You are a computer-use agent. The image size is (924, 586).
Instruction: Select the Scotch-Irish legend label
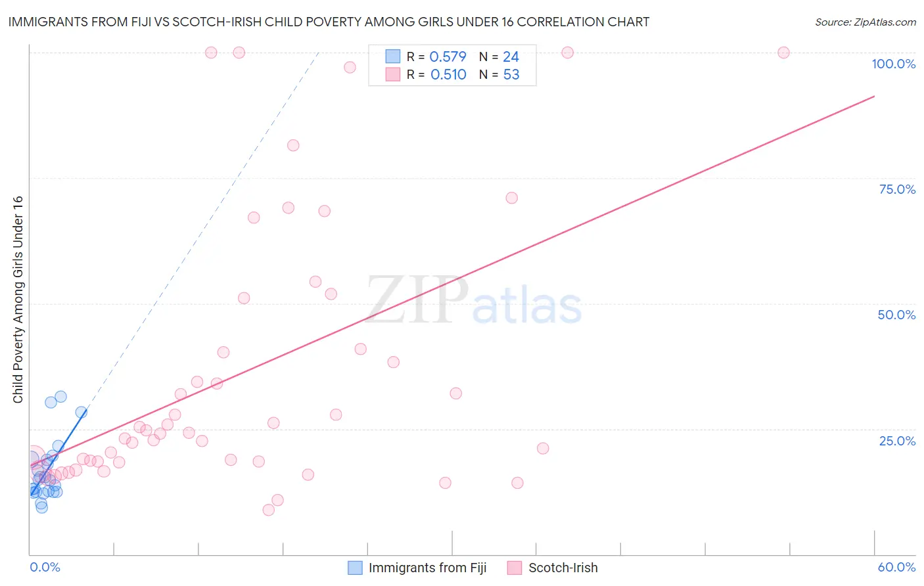(x=563, y=568)
